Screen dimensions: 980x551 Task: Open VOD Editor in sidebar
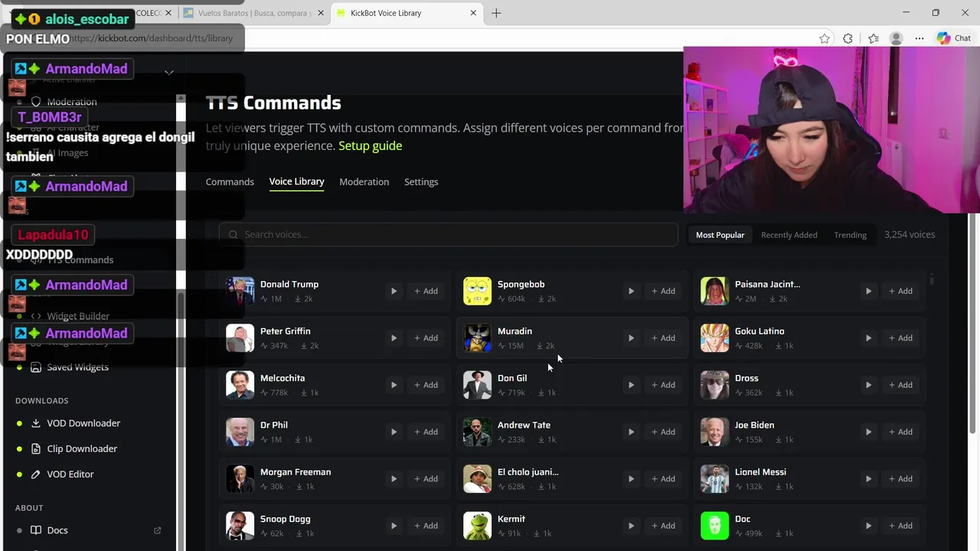tap(70, 474)
